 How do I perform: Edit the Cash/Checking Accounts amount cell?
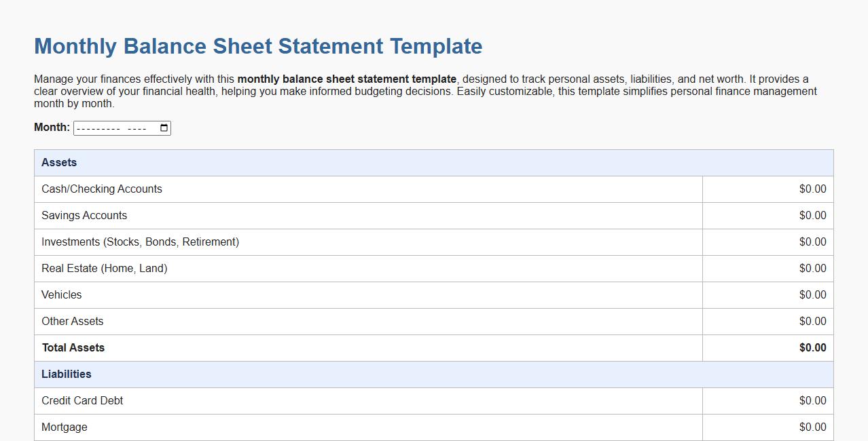tap(767, 189)
